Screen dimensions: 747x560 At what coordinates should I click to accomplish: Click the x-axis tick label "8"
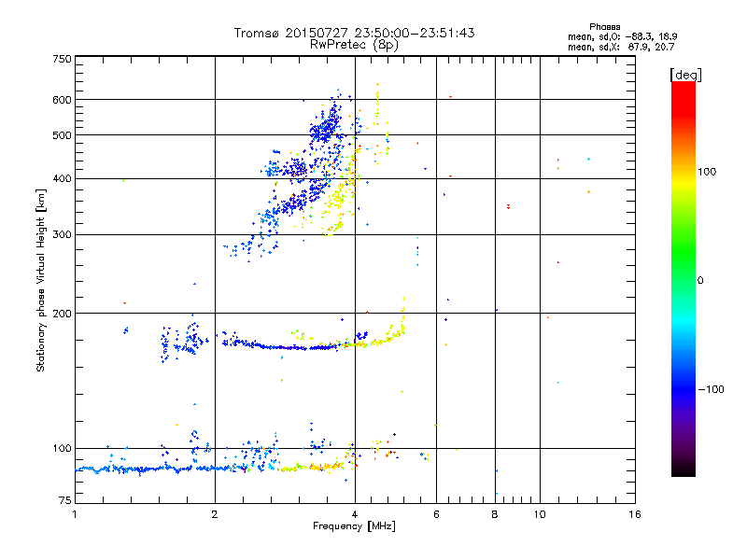click(495, 514)
